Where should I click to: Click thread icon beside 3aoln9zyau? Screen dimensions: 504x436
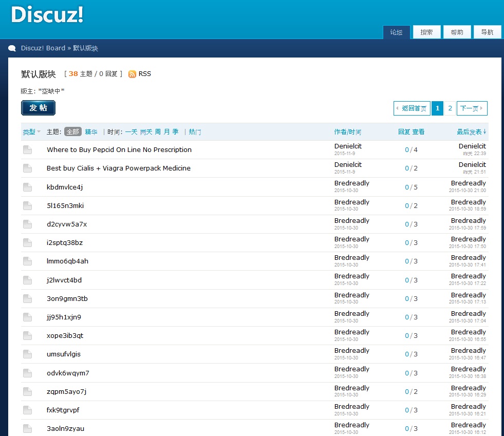[27, 429]
